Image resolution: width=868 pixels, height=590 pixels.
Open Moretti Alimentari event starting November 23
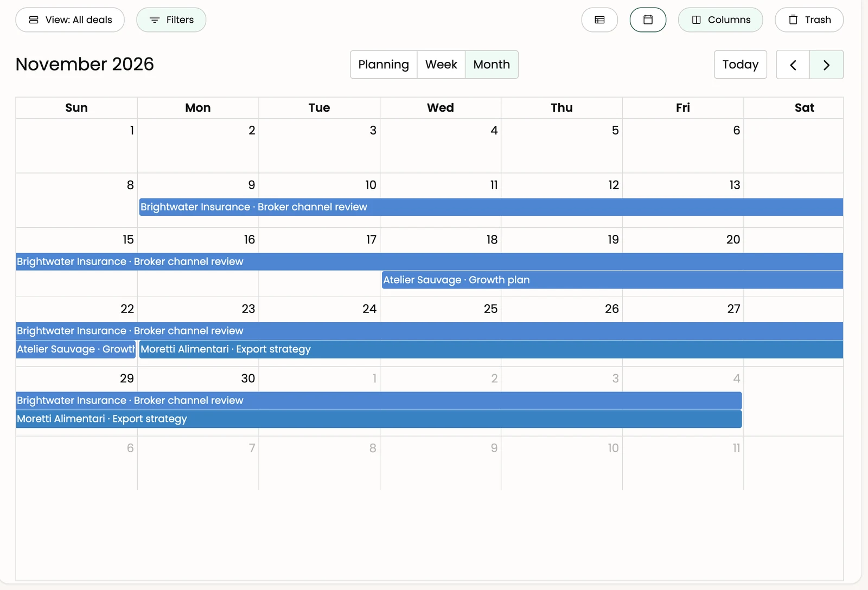pos(491,349)
